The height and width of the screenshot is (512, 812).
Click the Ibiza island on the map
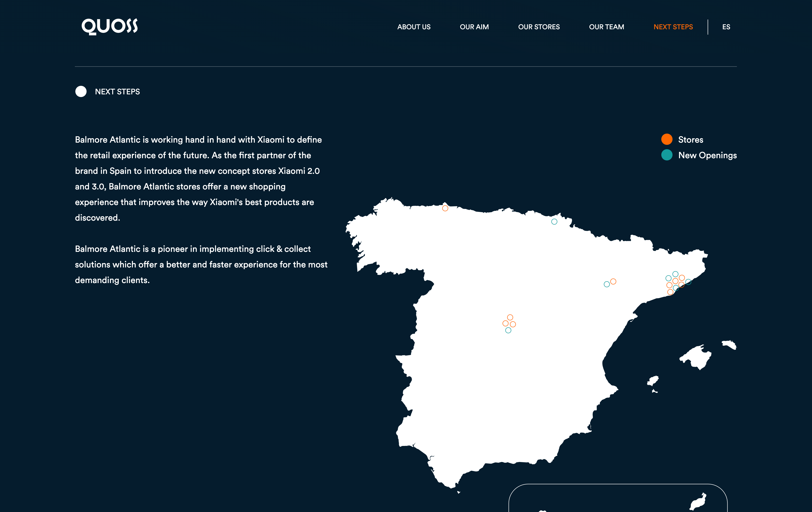[x=653, y=381]
